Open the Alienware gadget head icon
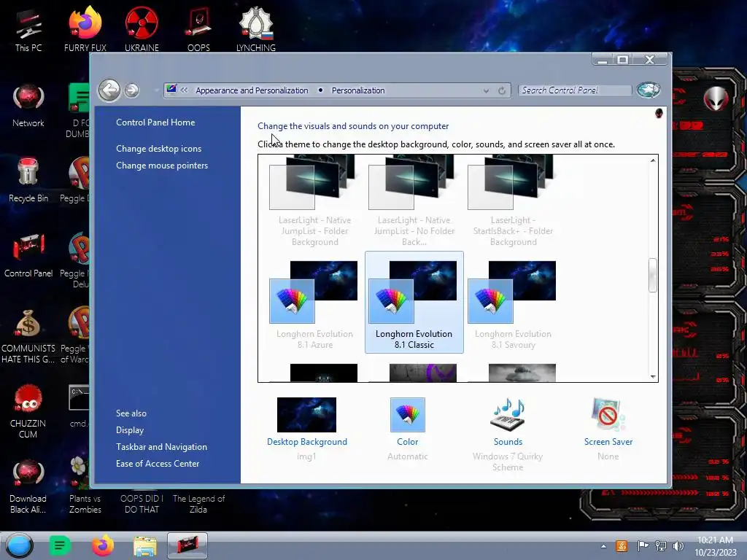The image size is (747, 560). click(x=716, y=99)
